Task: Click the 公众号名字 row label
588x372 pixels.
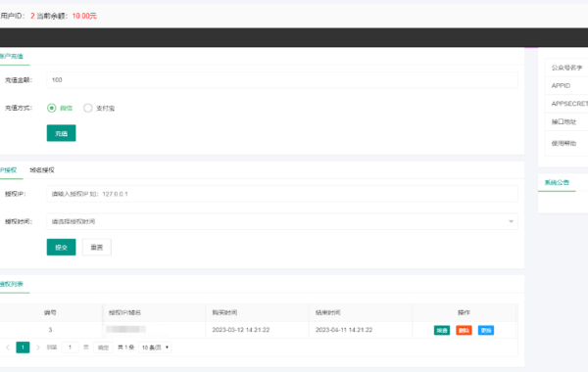Action: click(x=566, y=68)
